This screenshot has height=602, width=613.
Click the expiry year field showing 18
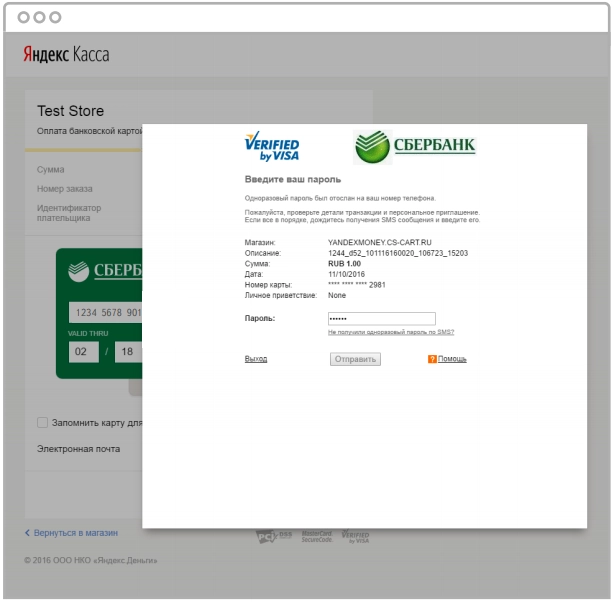point(129,352)
